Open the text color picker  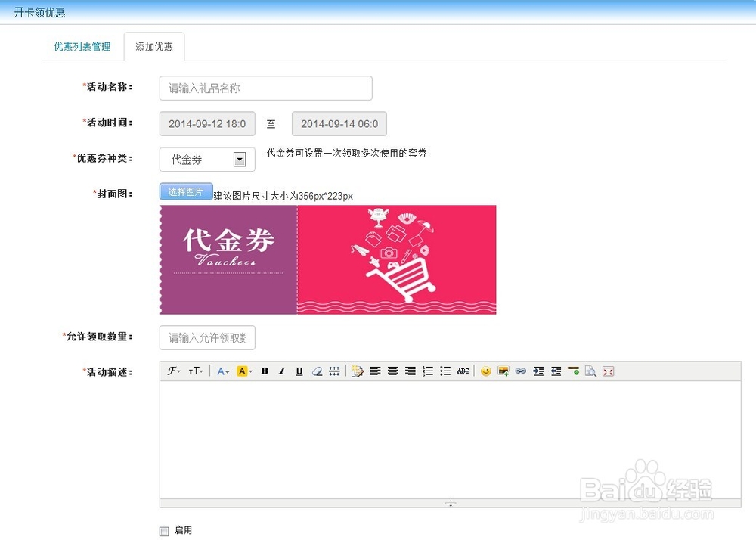222,371
